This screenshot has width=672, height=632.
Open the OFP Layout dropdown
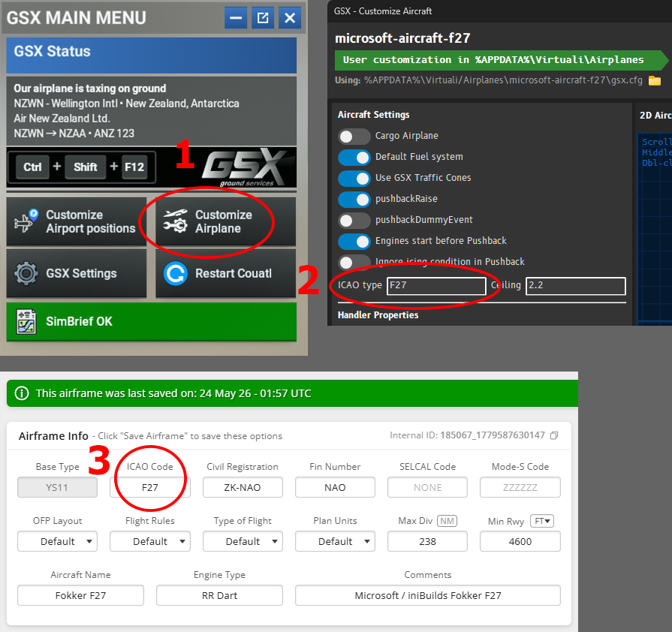pyautogui.click(x=57, y=542)
